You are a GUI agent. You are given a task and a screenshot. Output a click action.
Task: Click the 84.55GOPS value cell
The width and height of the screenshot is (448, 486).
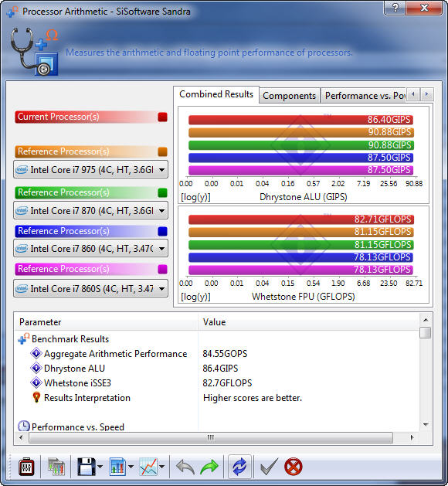(225, 354)
